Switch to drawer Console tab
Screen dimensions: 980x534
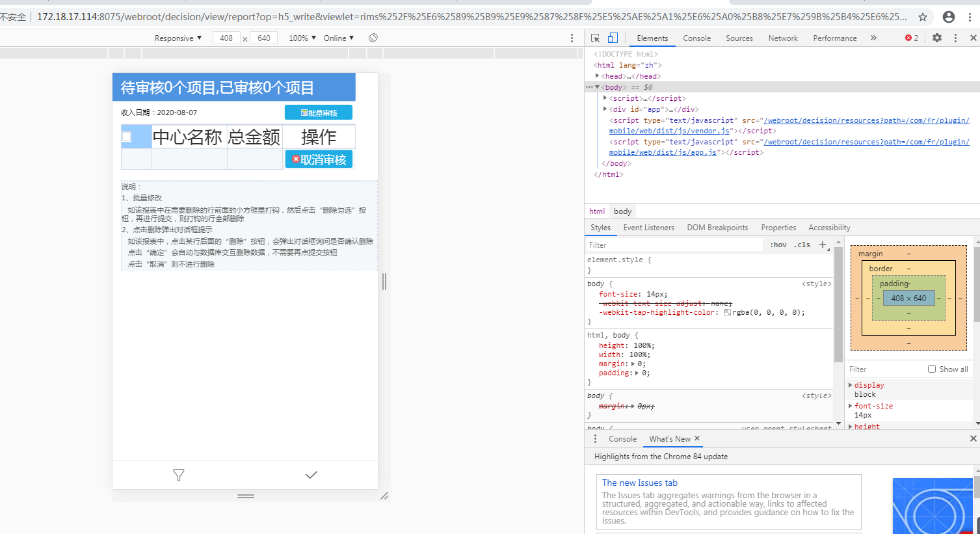[x=622, y=439]
